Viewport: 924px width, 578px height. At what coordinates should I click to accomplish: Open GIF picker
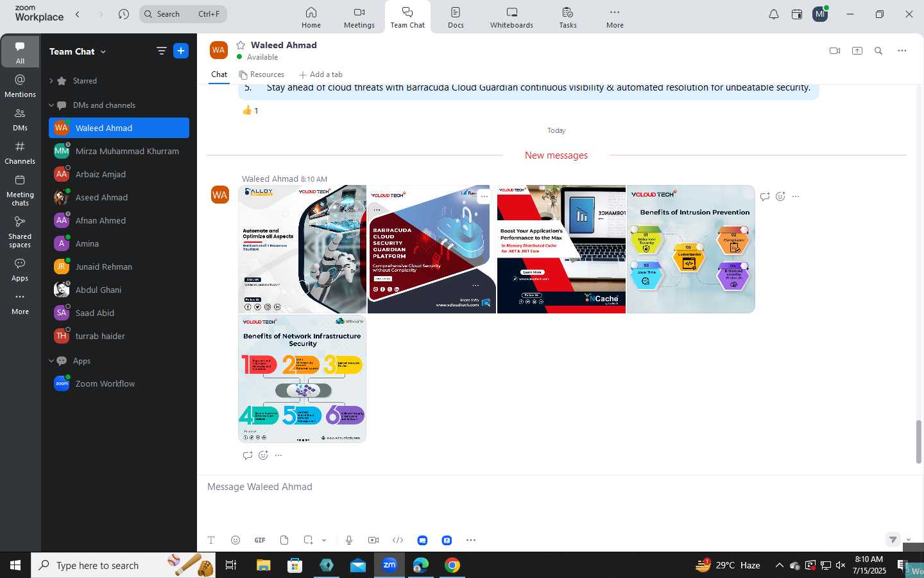[x=260, y=540]
